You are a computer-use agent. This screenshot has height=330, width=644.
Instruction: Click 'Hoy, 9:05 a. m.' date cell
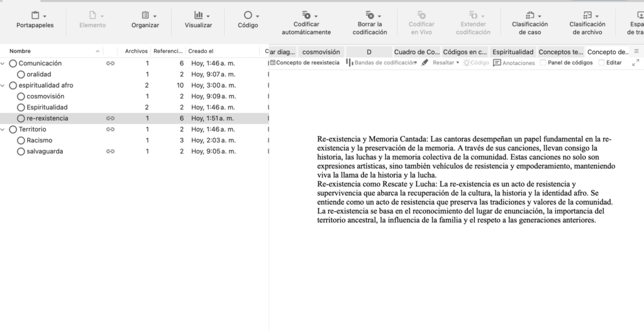tap(214, 151)
